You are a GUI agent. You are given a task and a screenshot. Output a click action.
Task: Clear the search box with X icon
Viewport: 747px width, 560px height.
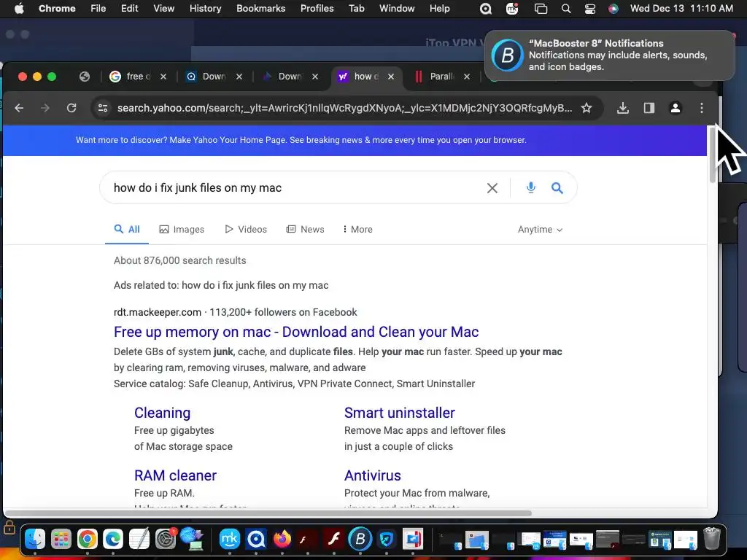click(x=492, y=188)
